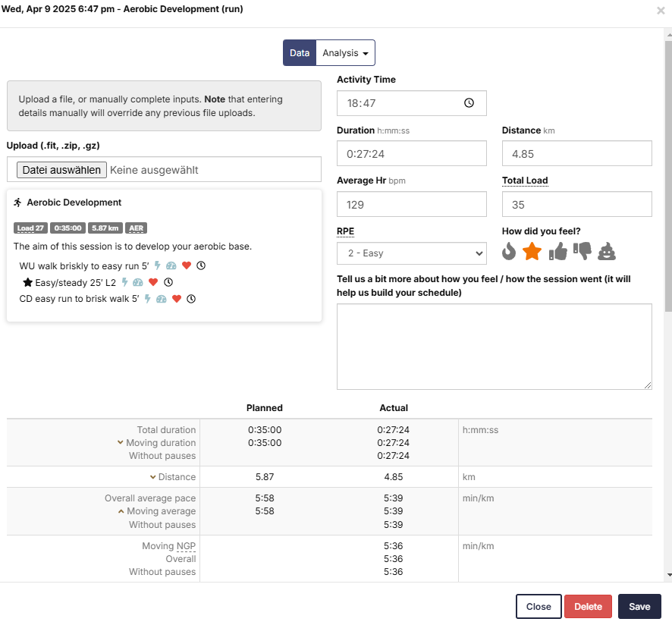The image size is (672, 625).
Task: Expand the Moving duration row chevron
Action: 120,443
